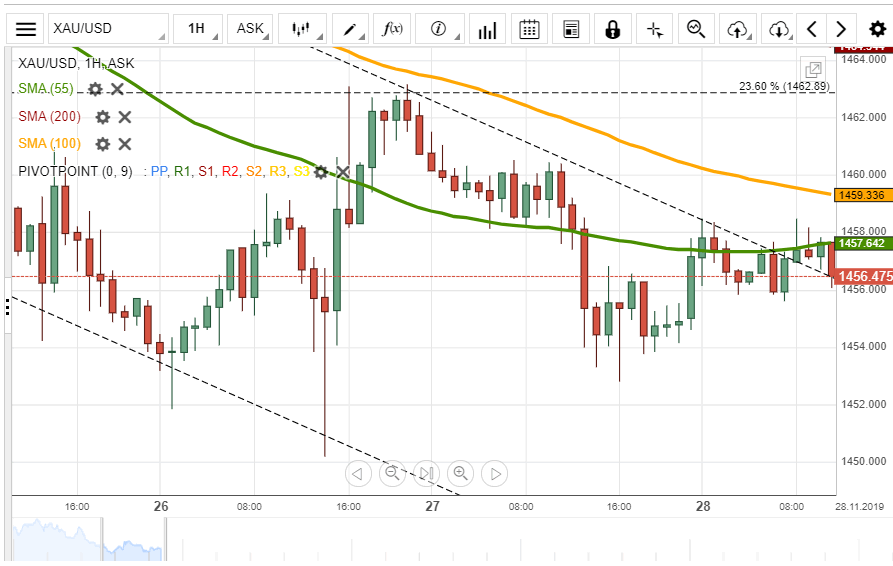
Task: Click the magnifier chart zoom tool
Action: pyautogui.click(x=696, y=28)
